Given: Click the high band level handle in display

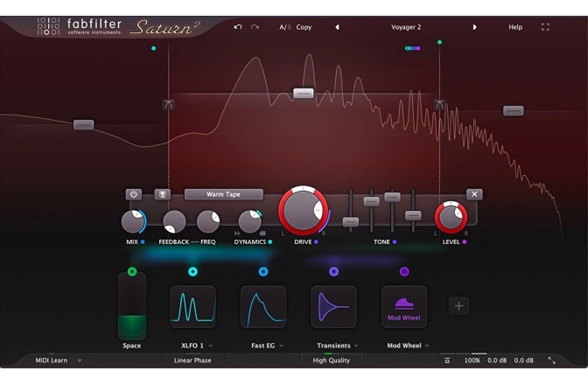Looking at the screenshot, I should pos(514,110).
